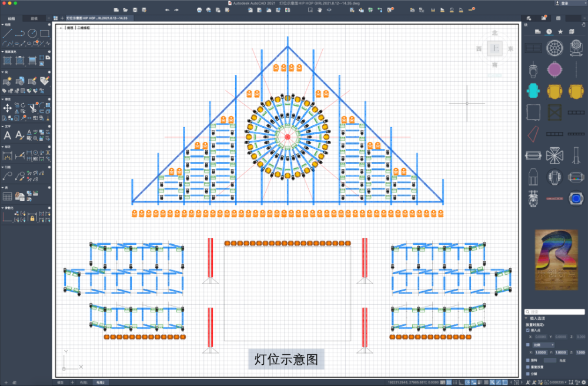
Task: Select the Multileader tool
Action: [7, 175]
